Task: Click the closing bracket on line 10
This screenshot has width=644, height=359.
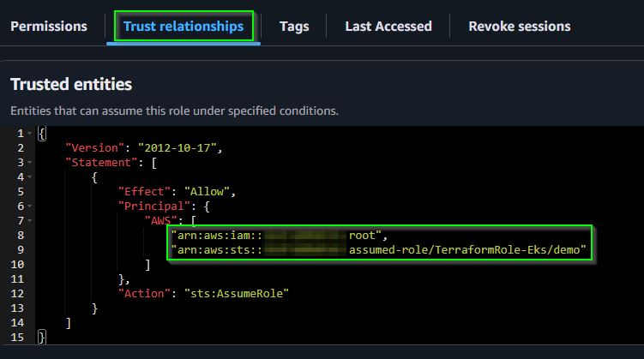Action: [x=147, y=265]
